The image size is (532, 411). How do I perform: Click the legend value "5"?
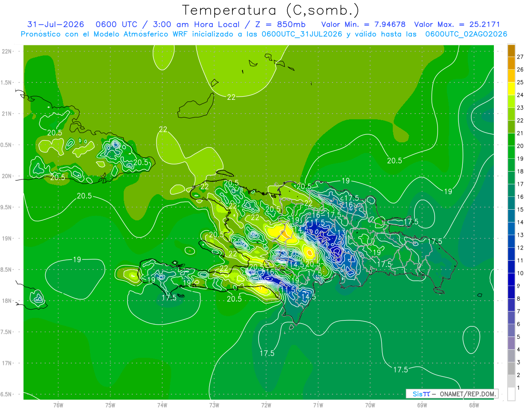tap(519, 337)
